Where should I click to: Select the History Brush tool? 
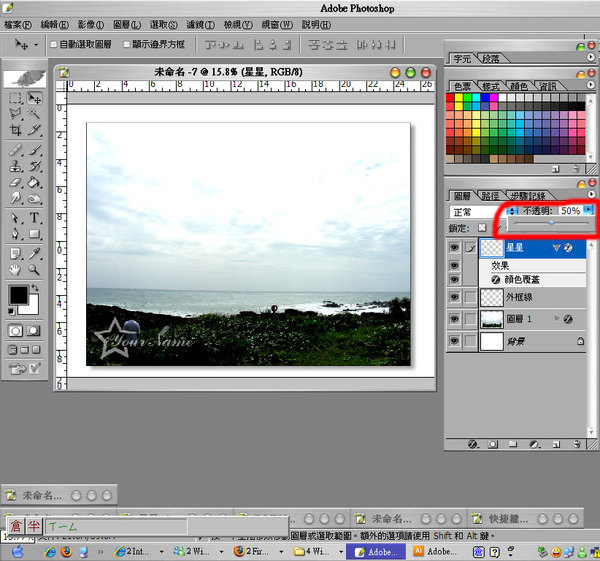click(x=34, y=166)
